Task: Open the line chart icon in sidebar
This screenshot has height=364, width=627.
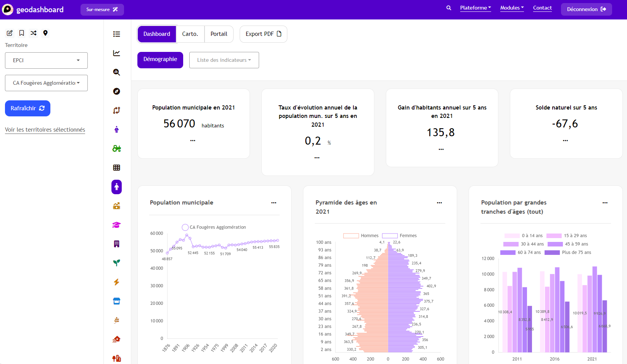Action: [117, 53]
